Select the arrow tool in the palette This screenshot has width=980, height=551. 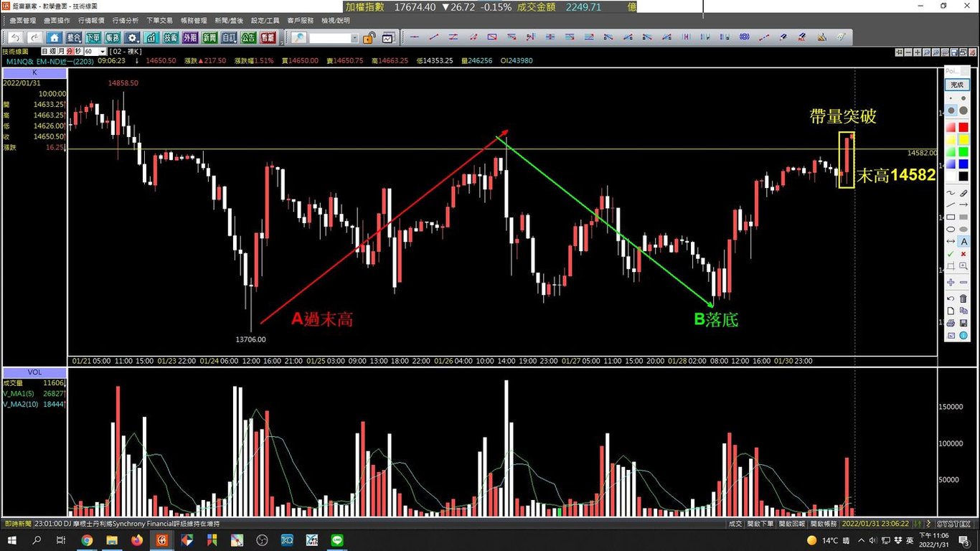point(964,204)
